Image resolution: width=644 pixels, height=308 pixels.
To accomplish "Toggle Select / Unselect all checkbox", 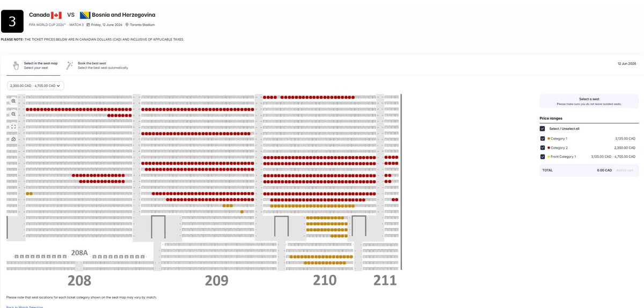I will (x=543, y=129).
